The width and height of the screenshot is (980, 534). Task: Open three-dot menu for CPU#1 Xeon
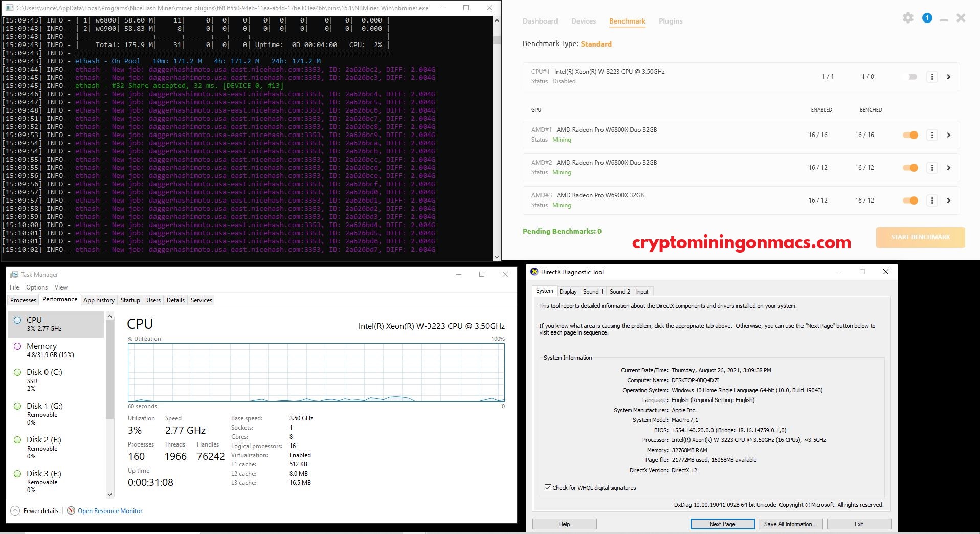tap(932, 77)
